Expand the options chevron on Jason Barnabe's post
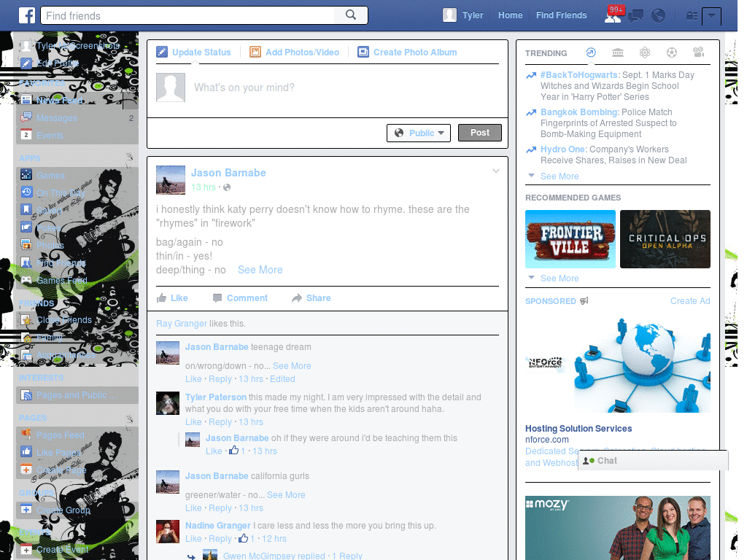747x560 pixels. (x=496, y=171)
